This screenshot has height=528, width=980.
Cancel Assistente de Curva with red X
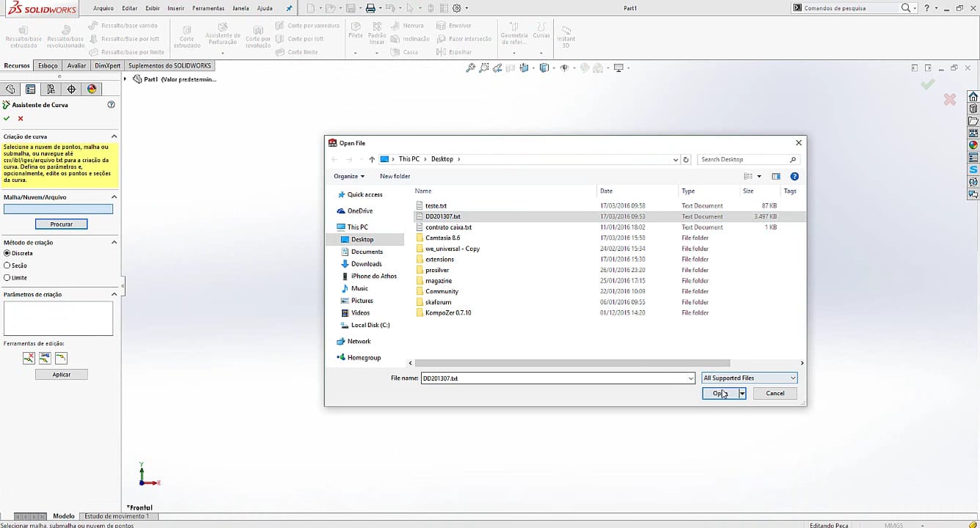(21, 118)
